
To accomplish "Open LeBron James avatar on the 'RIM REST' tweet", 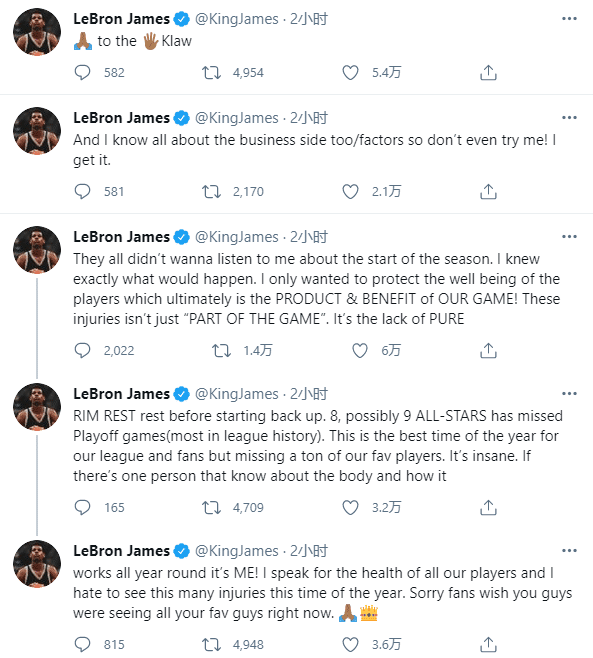I will 37,407.
